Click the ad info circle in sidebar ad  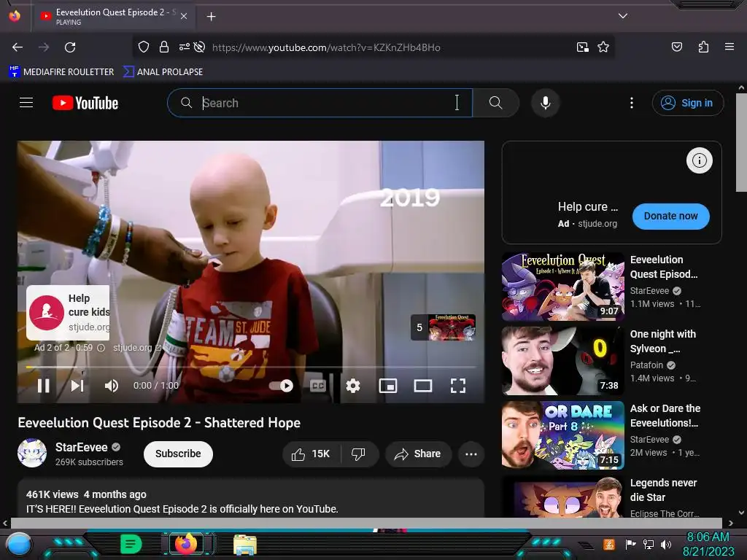point(699,160)
